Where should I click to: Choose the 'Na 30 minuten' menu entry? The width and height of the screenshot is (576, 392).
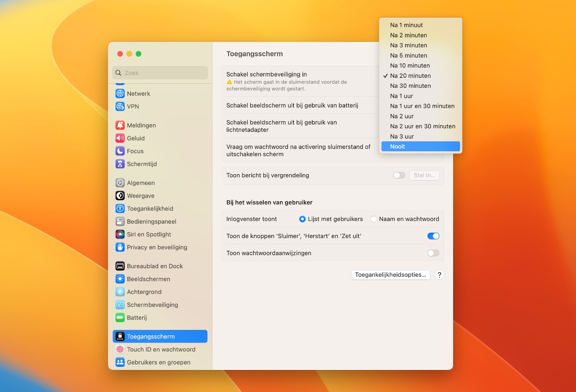click(x=410, y=86)
